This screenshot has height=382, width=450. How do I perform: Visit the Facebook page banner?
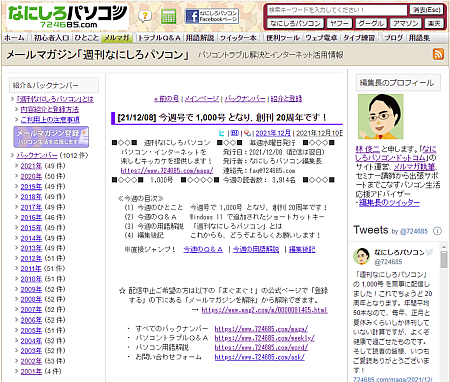212,16
